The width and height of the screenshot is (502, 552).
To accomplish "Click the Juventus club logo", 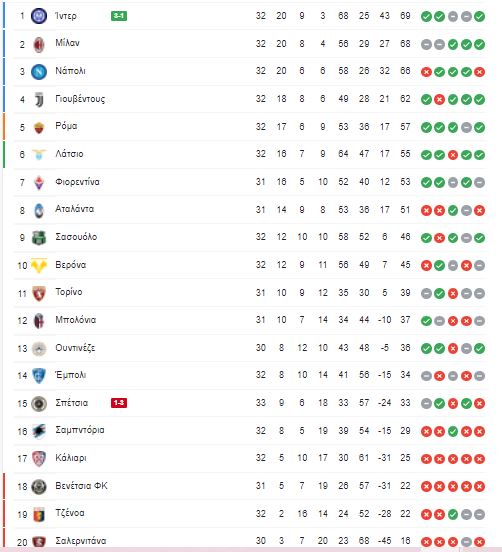I will tap(39, 100).
